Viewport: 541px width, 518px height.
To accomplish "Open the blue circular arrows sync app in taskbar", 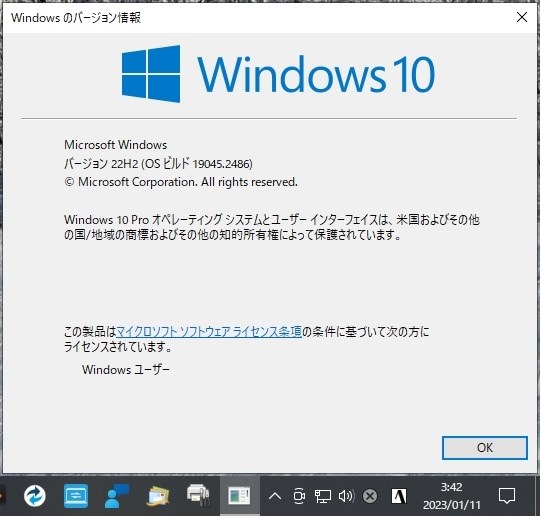I will (35, 496).
